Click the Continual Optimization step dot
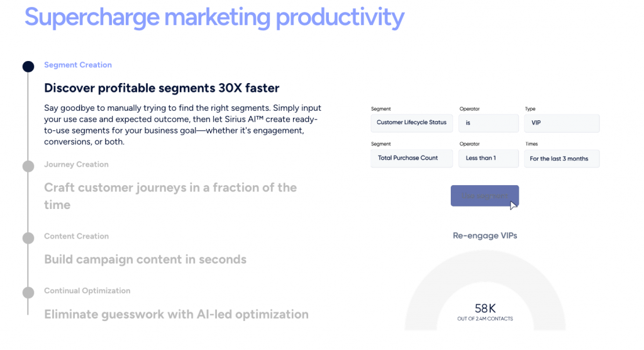The image size is (644, 350). coord(28,293)
